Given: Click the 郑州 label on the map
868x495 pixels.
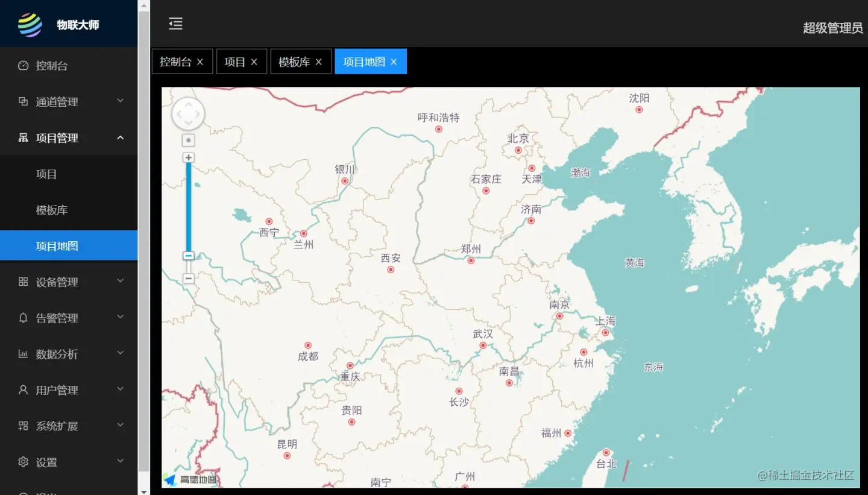Looking at the screenshot, I should coord(471,249).
